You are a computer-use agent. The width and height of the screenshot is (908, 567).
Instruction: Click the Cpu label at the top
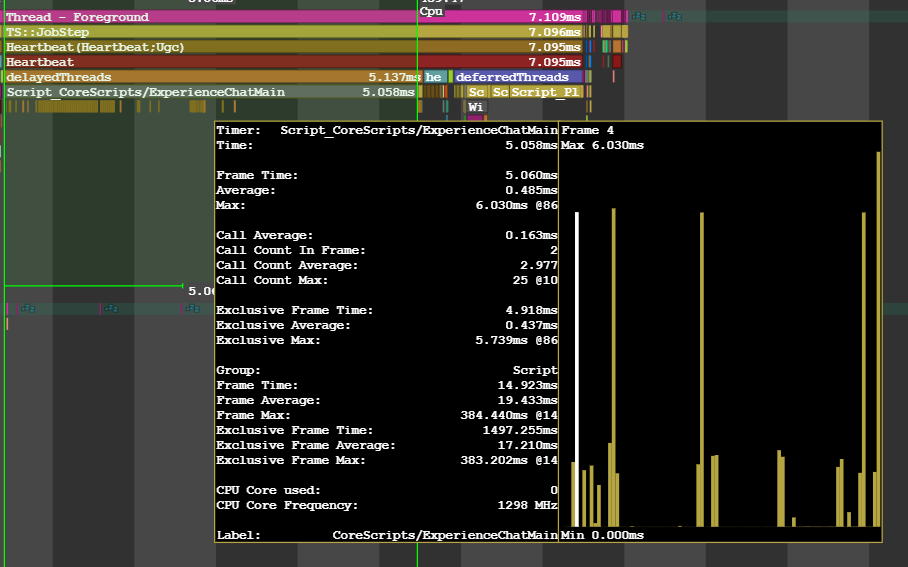coord(431,11)
